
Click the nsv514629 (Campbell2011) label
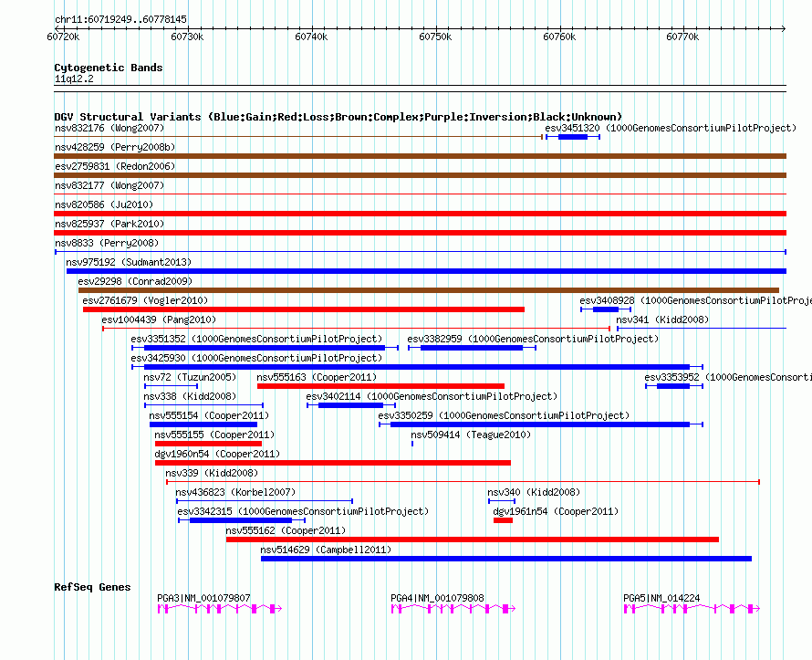[x=326, y=550]
